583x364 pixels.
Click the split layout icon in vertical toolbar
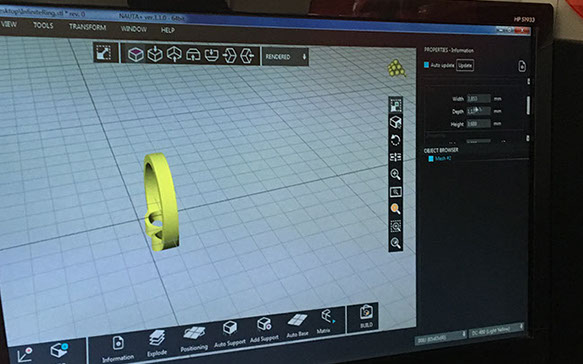[x=395, y=157]
